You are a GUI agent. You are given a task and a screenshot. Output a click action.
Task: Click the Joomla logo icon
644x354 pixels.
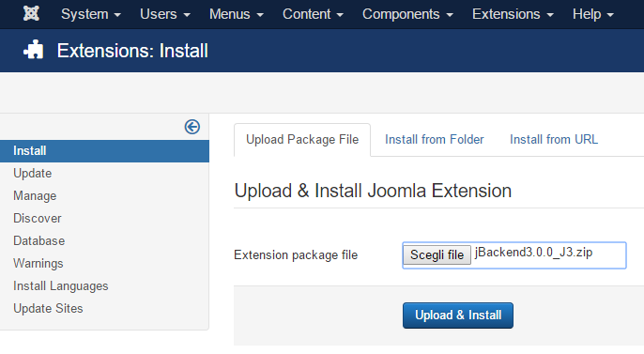[31, 13]
